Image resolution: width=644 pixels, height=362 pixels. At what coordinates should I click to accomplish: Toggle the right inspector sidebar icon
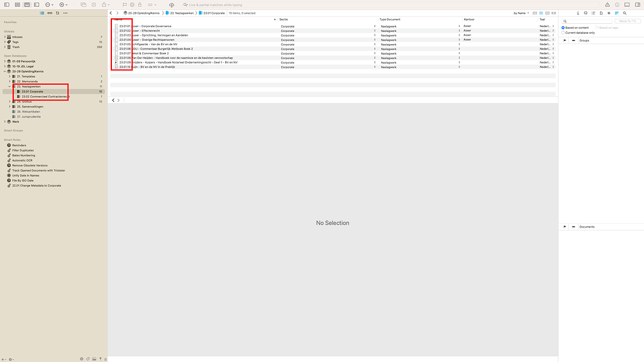(x=638, y=4)
